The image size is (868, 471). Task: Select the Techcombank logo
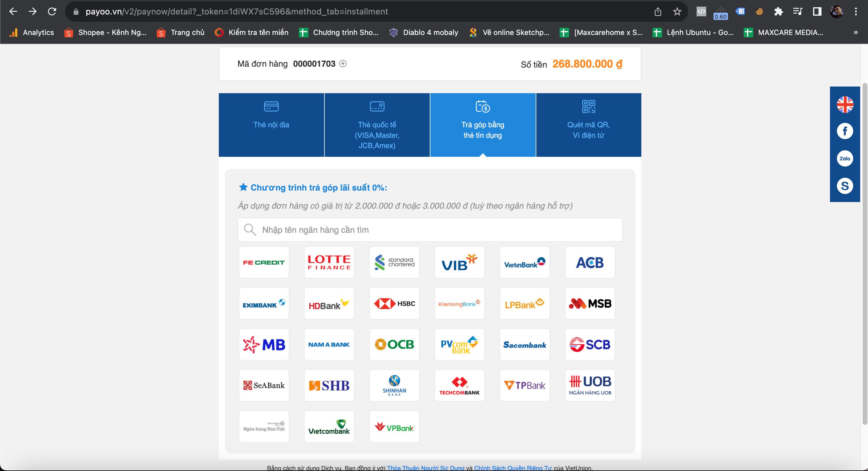[459, 385]
